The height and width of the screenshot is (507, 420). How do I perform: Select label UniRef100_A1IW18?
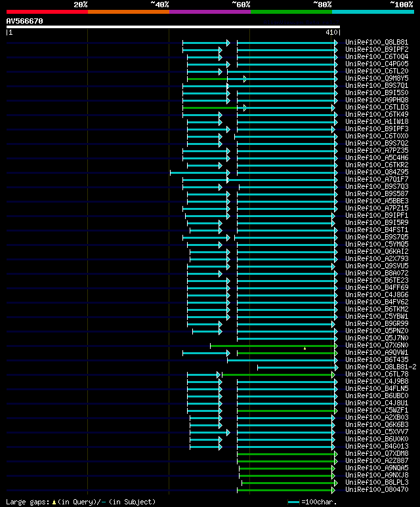point(377,121)
